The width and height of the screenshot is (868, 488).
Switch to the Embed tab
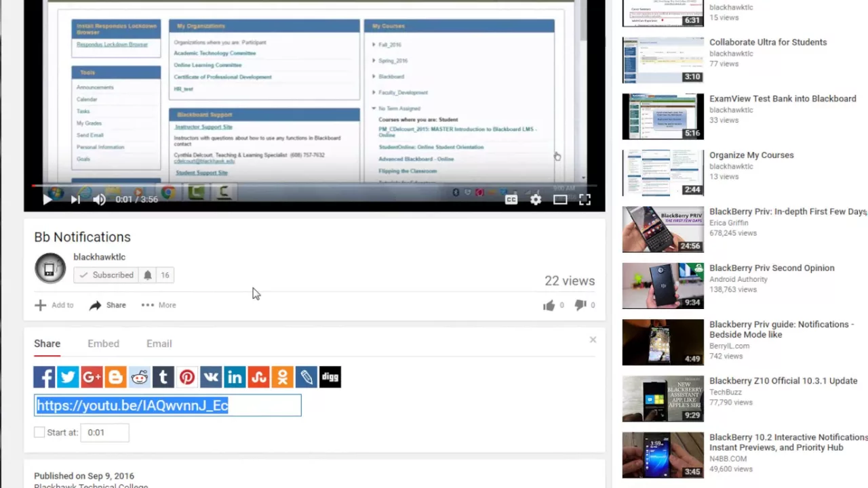(103, 344)
